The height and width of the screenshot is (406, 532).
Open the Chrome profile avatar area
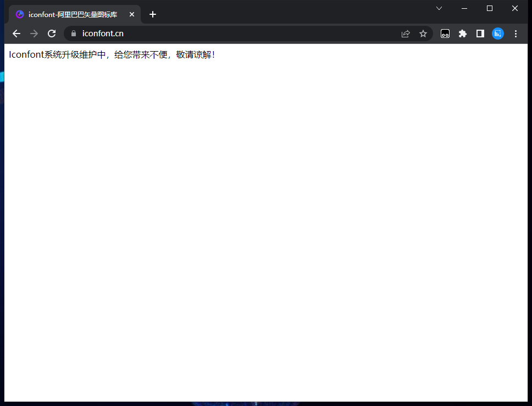click(x=497, y=34)
